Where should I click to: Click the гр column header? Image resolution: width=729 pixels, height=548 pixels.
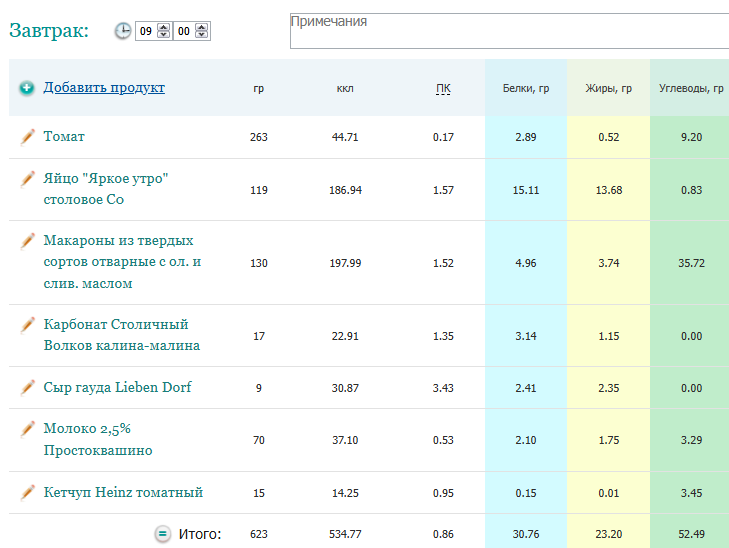(258, 88)
